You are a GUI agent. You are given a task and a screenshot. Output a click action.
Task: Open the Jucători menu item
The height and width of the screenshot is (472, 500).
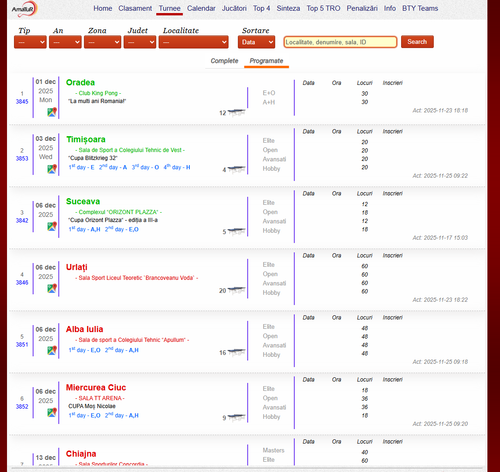click(234, 8)
